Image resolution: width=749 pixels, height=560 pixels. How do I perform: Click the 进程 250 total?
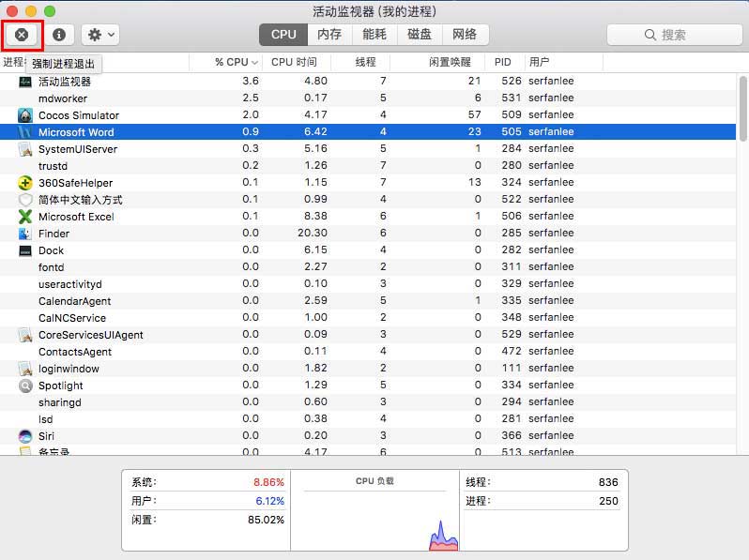pos(608,501)
